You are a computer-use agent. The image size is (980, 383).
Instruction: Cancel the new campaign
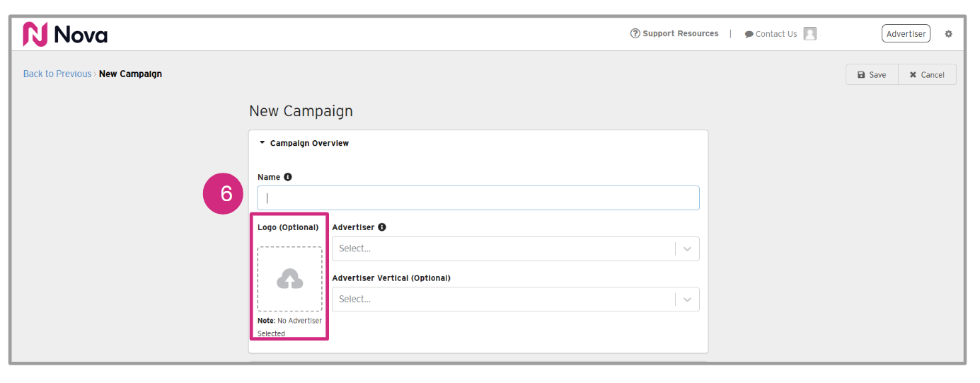[927, 75]
